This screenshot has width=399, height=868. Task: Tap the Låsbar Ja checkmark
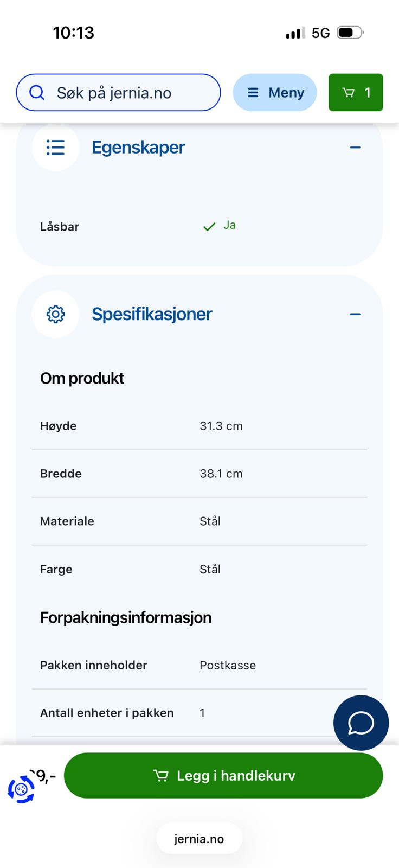209,227
